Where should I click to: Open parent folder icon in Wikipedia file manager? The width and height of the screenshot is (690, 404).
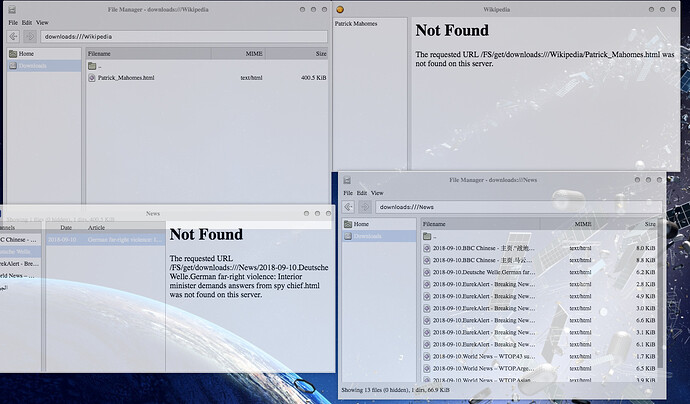(x=92, y=66)
